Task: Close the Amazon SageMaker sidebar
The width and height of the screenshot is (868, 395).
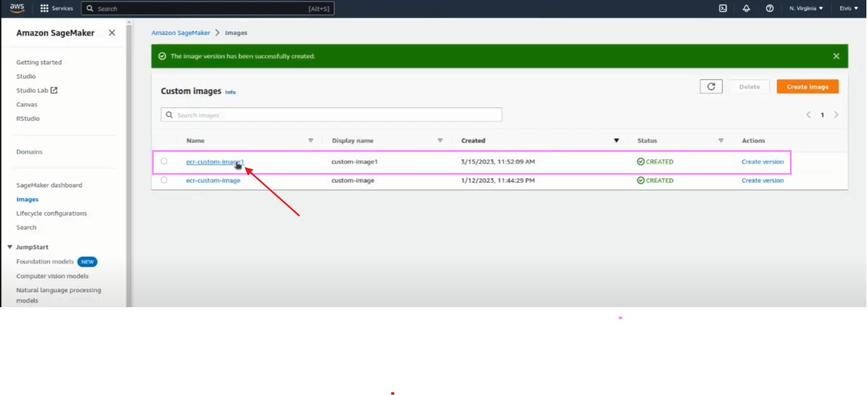Action: [x=112, y=33]
